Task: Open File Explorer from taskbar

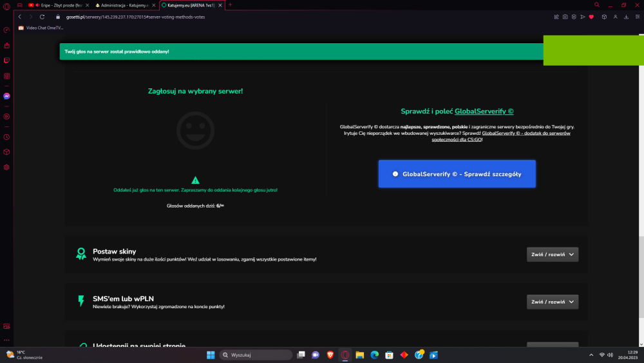Action: (360, 355)
